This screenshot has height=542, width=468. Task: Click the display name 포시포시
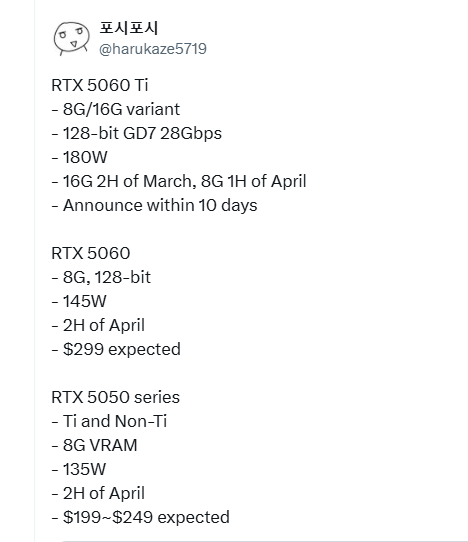point(129,28)
